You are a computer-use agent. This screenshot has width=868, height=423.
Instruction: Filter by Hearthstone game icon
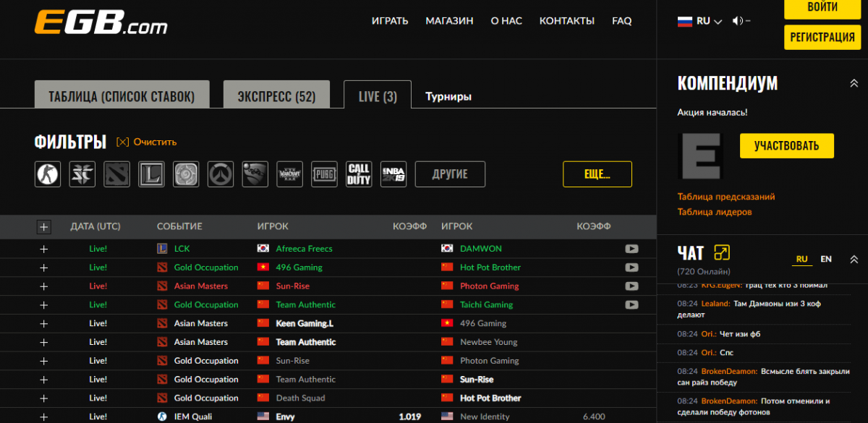pos(187,174)
